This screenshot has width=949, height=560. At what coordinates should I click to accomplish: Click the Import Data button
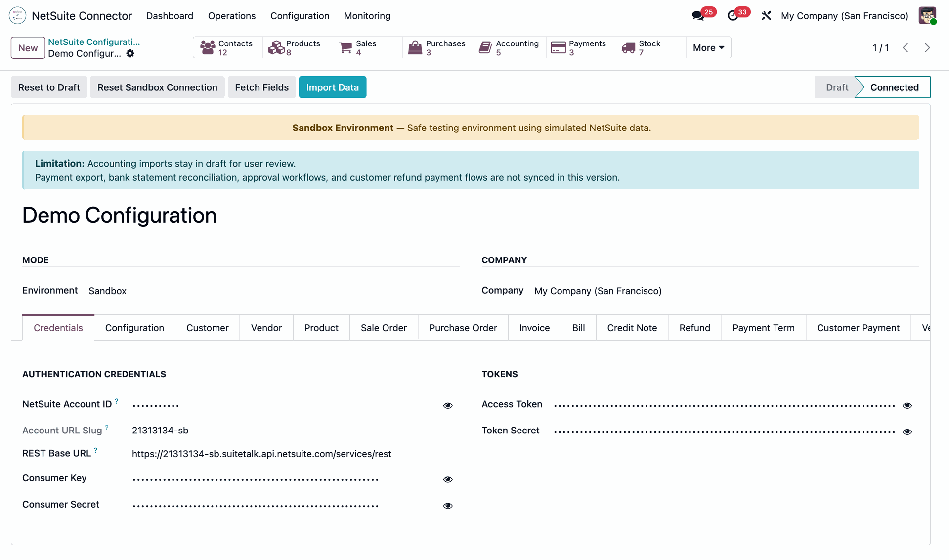333,87
